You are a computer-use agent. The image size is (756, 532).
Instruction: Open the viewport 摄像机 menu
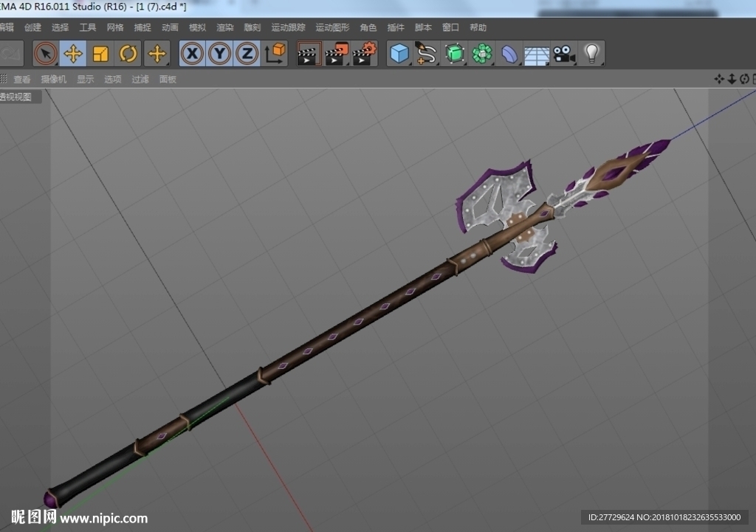[x=53, y=79]
